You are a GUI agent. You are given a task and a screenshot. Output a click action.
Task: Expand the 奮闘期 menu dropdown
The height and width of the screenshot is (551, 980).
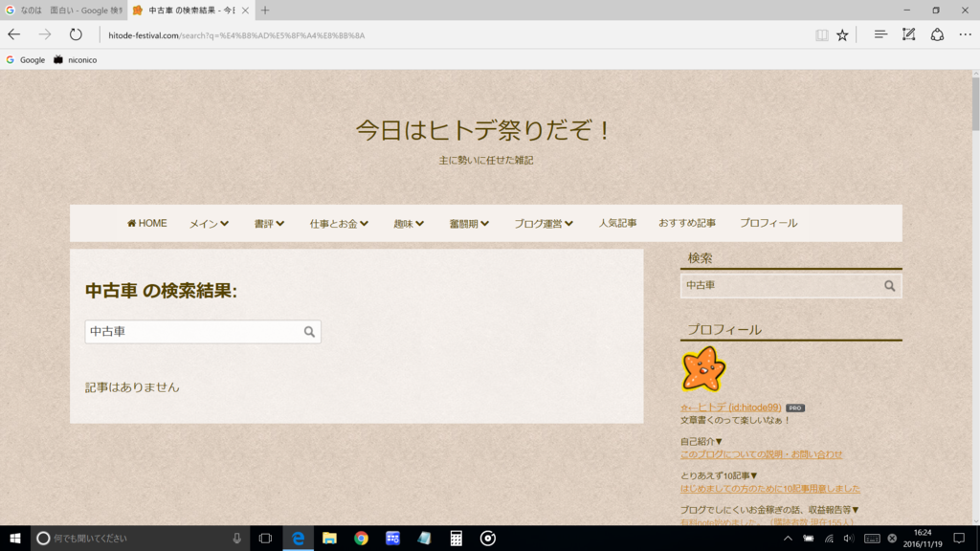click(469, 224)
